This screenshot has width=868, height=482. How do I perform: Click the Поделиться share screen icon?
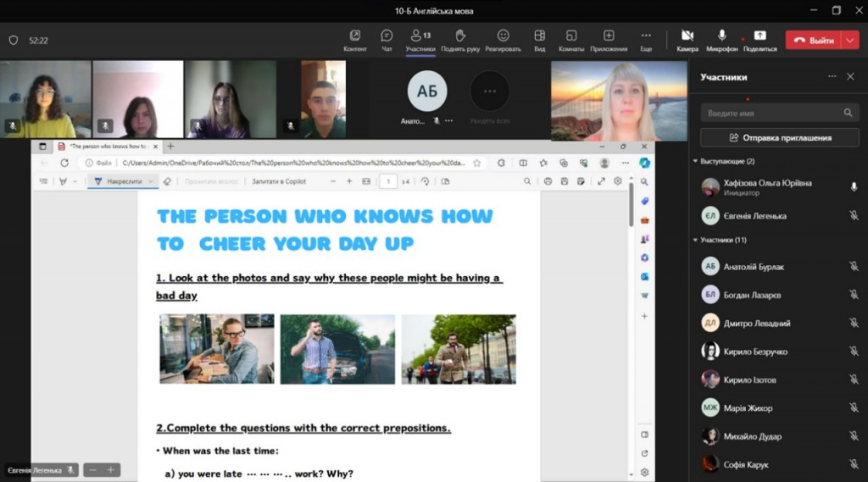(x=759, y=36)
